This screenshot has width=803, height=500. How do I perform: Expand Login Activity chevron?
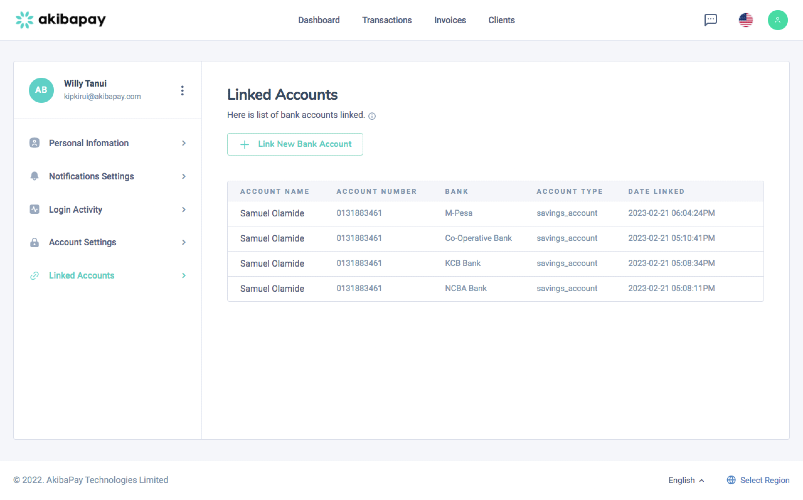(x=183, y=210)
